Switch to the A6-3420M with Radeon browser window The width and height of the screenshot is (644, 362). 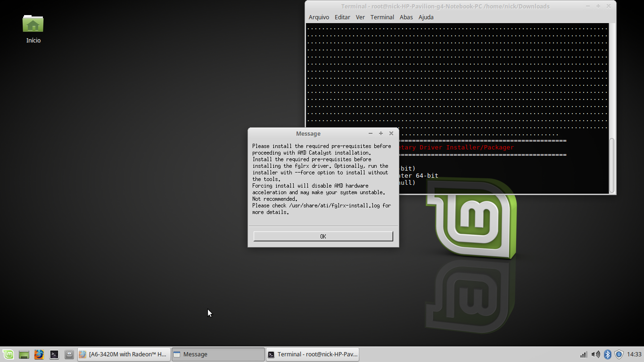click(x=124, y=354)
